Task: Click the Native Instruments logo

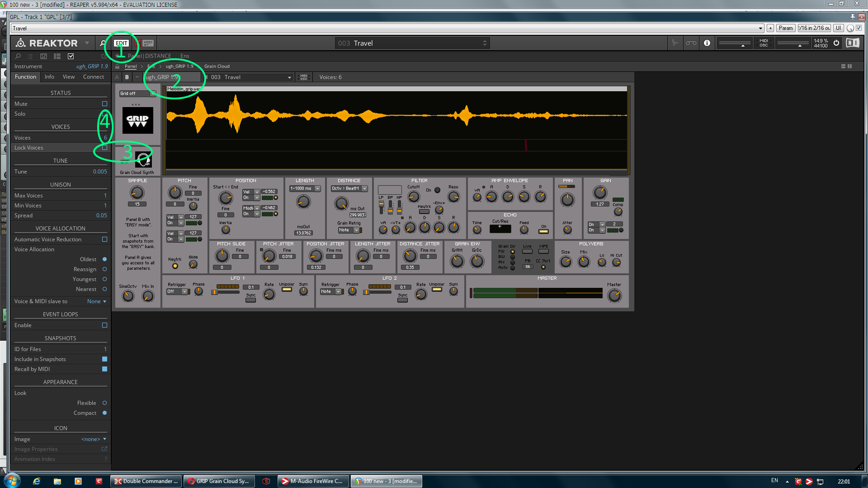Action: [x=852, y=43]
